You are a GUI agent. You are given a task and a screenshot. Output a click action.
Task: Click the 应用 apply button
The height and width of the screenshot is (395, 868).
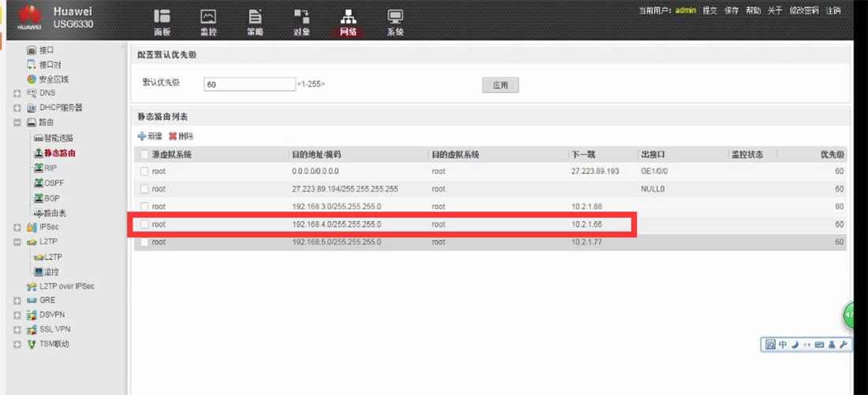(x=500, y=85)
